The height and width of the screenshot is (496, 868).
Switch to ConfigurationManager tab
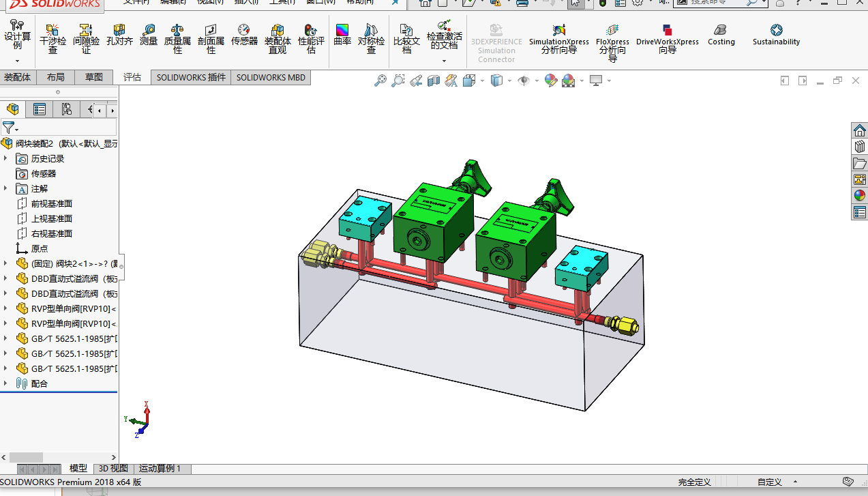[66, 109]
